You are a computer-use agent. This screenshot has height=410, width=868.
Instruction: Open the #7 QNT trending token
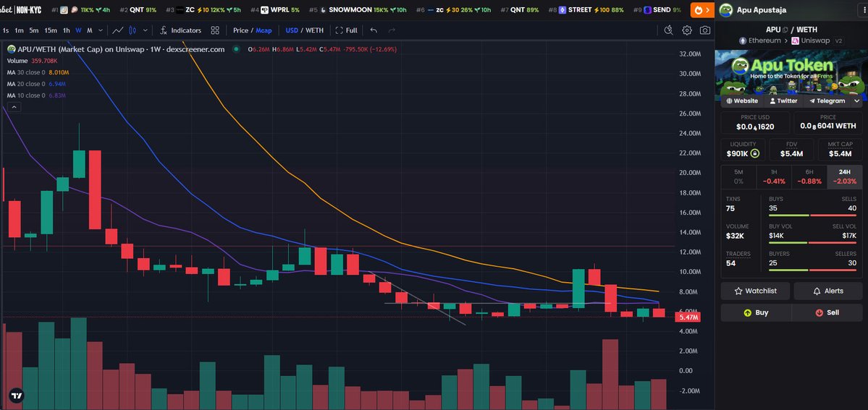coord(520,10)
